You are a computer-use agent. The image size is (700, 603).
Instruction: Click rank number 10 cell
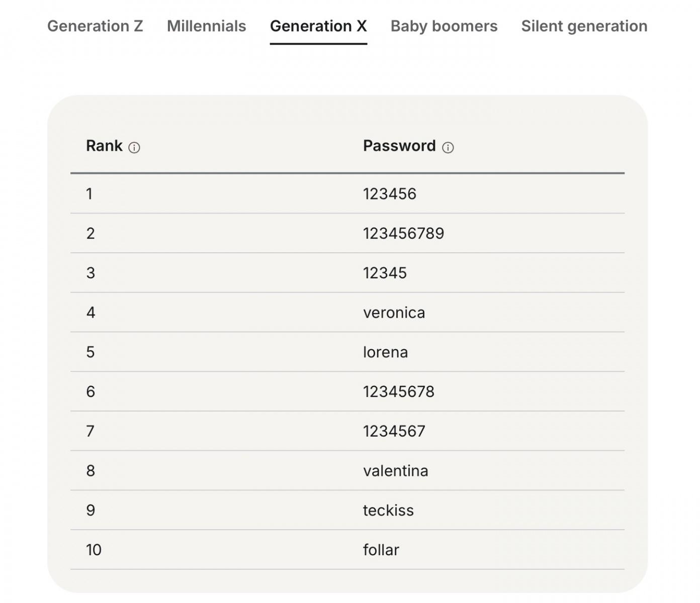pos(94,550)
